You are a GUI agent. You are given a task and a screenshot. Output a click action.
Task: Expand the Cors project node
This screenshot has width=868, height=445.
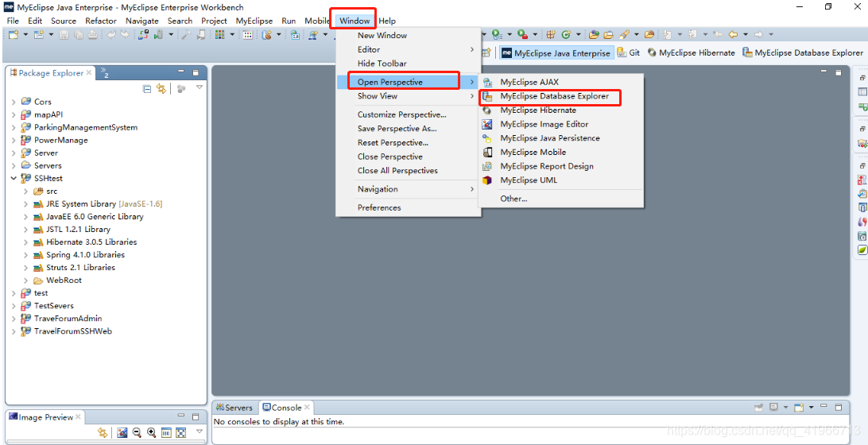(x=14, y=102)
